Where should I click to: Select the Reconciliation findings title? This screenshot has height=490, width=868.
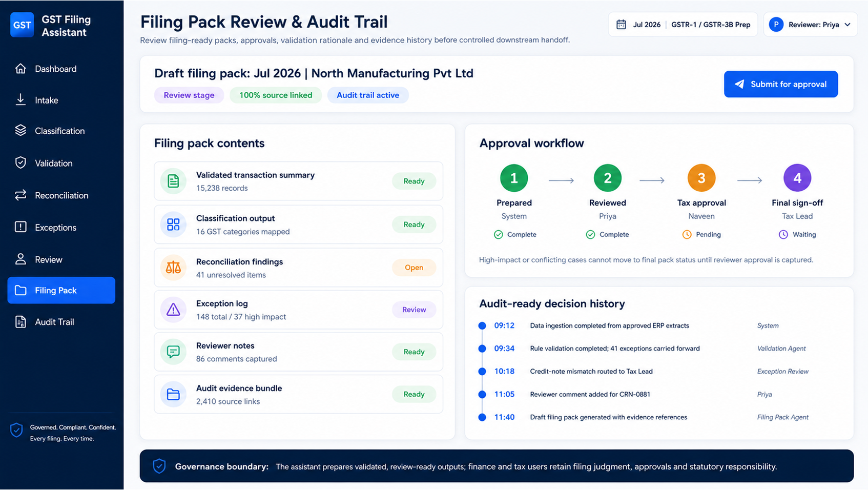tap(239, 261)
